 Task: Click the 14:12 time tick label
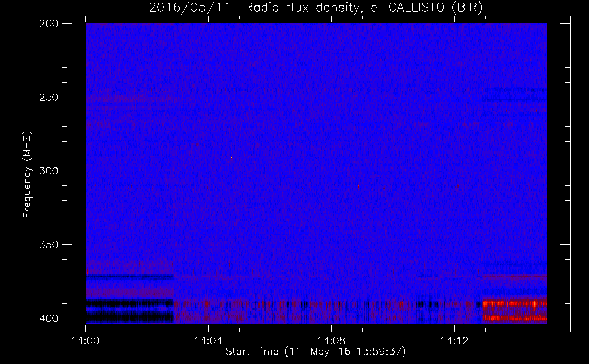[x=454, y=341]
